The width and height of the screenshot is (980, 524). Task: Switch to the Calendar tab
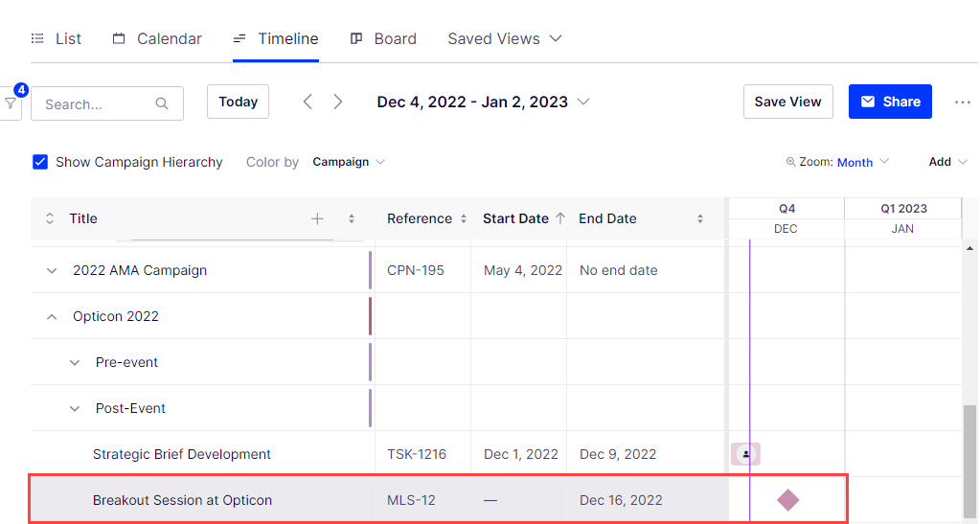point(157,38)
